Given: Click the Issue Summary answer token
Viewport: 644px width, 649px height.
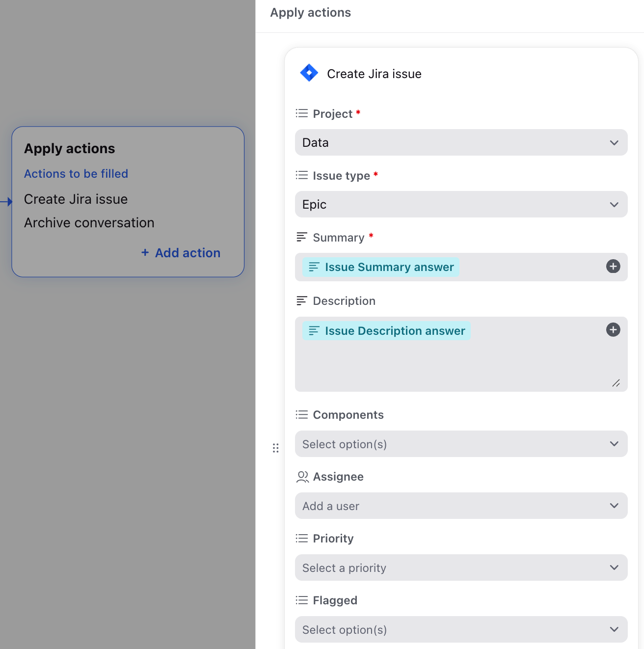Looking at the screenshot, I should pos(381,267).
